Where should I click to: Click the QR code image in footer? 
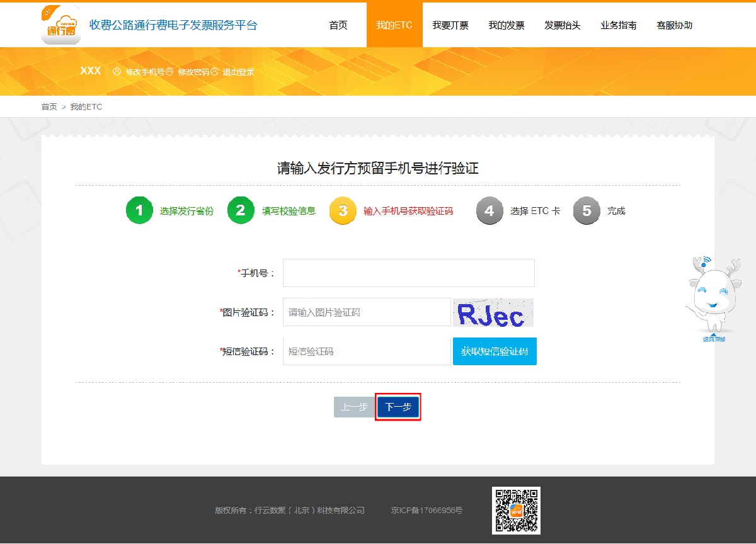click(x=516, y=511)
